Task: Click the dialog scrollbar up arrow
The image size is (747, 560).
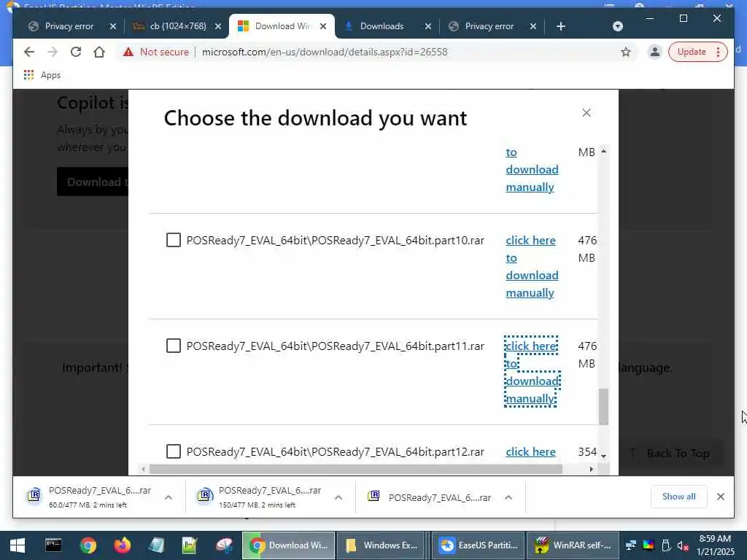Action: (x=603, y=151)
